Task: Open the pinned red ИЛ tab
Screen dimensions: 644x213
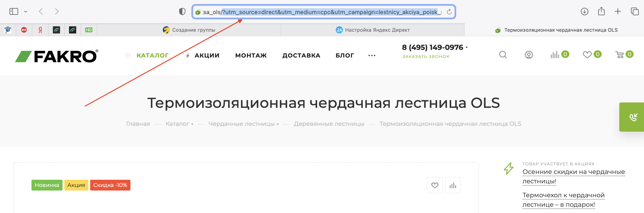Action: click(x=24, y=30)
